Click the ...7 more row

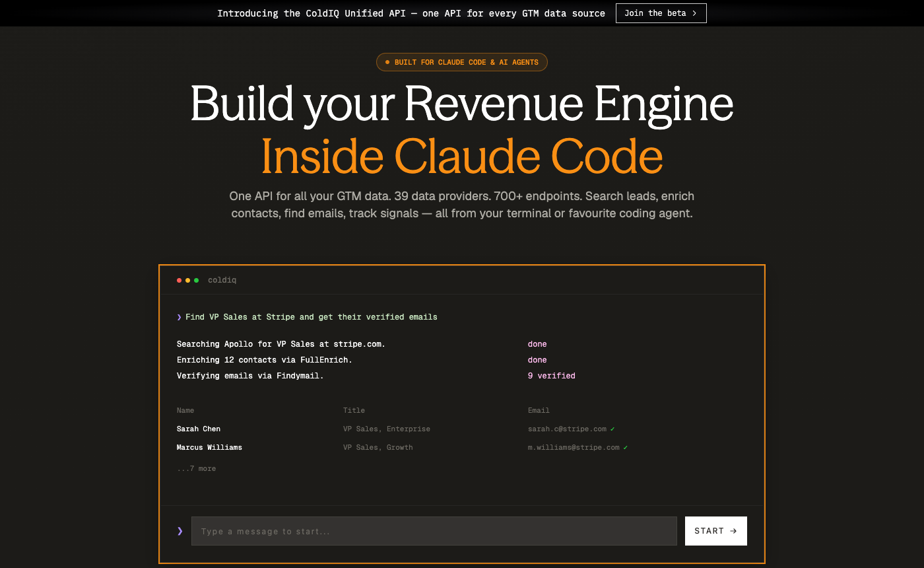197,468
